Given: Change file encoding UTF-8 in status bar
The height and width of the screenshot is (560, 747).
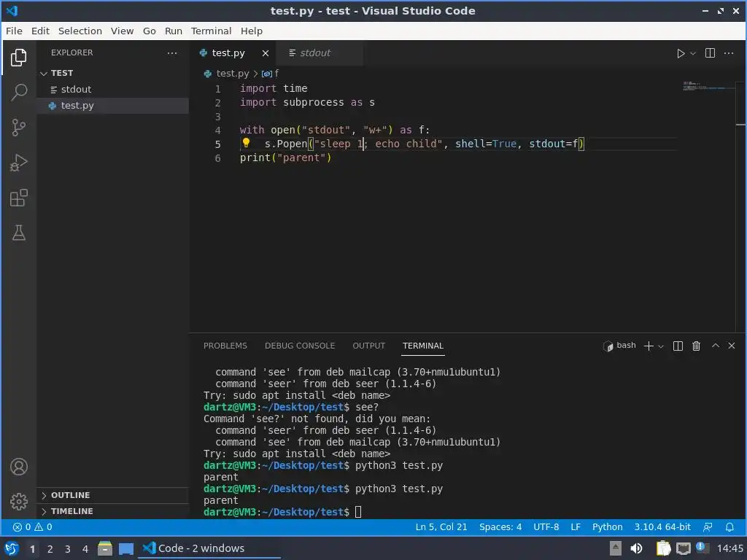Looking at the screenshot, I should pyautogui.click(x=546, y=527).
